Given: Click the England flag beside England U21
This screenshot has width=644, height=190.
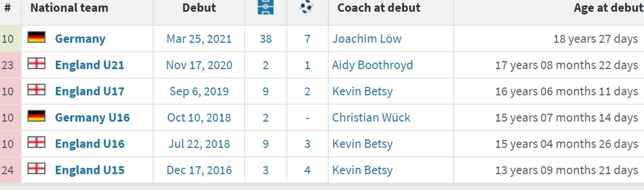Looking at the screenshot, I should (37, 63).
